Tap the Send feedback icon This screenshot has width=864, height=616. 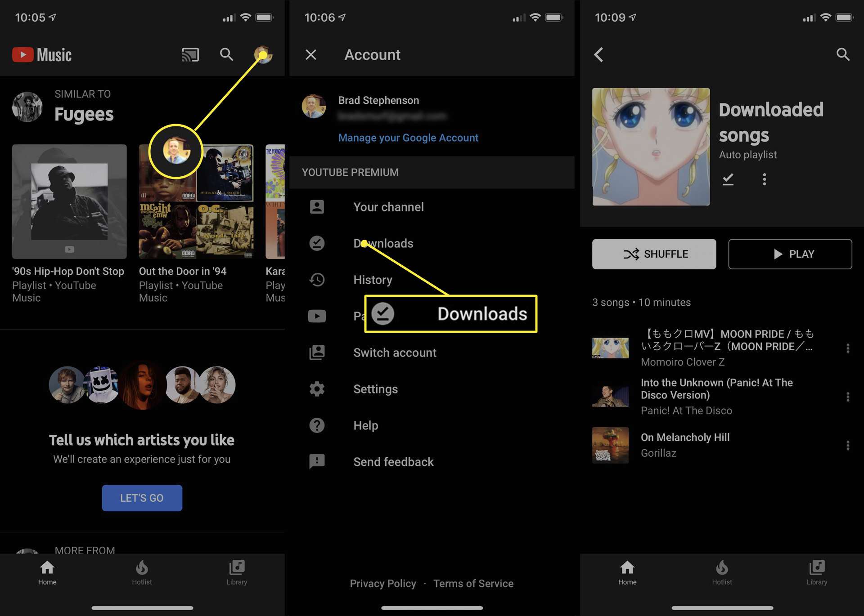click(x=317, y=462)
